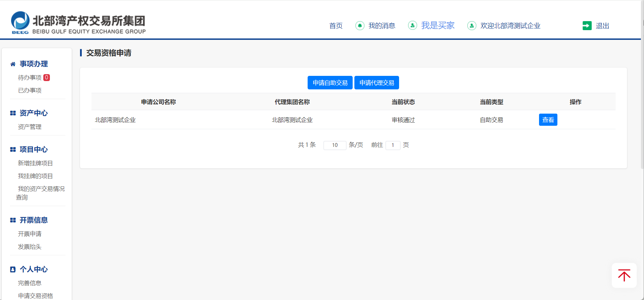Click the 操作 column header
The height and width of the screenshot is (300, 644).
coord(575,102)
